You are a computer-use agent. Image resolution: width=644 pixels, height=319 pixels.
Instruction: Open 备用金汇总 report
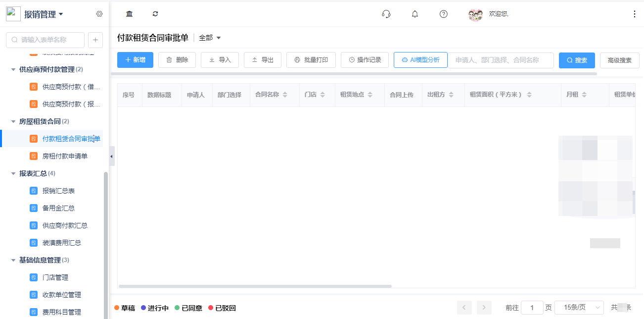(58, 208)
